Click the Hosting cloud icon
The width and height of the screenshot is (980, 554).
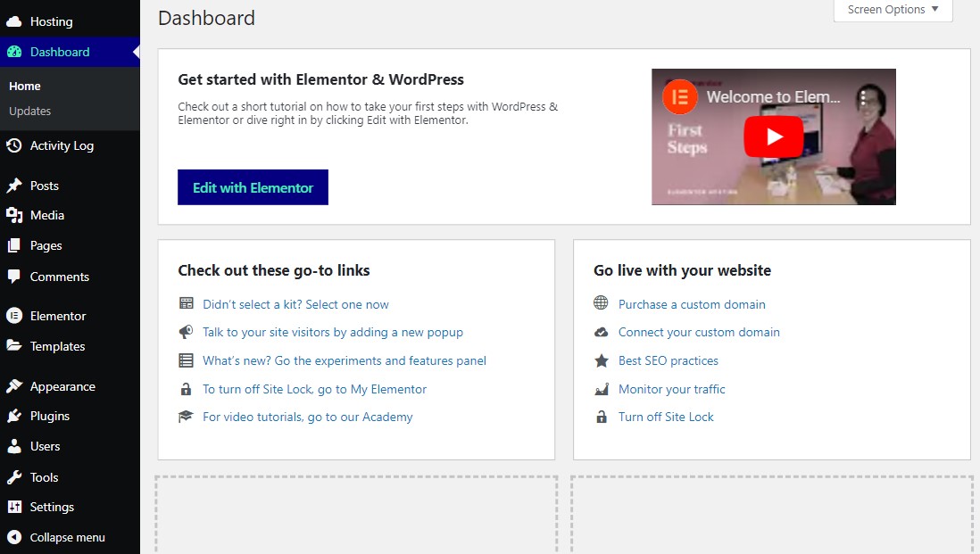(x=14, y=22)
